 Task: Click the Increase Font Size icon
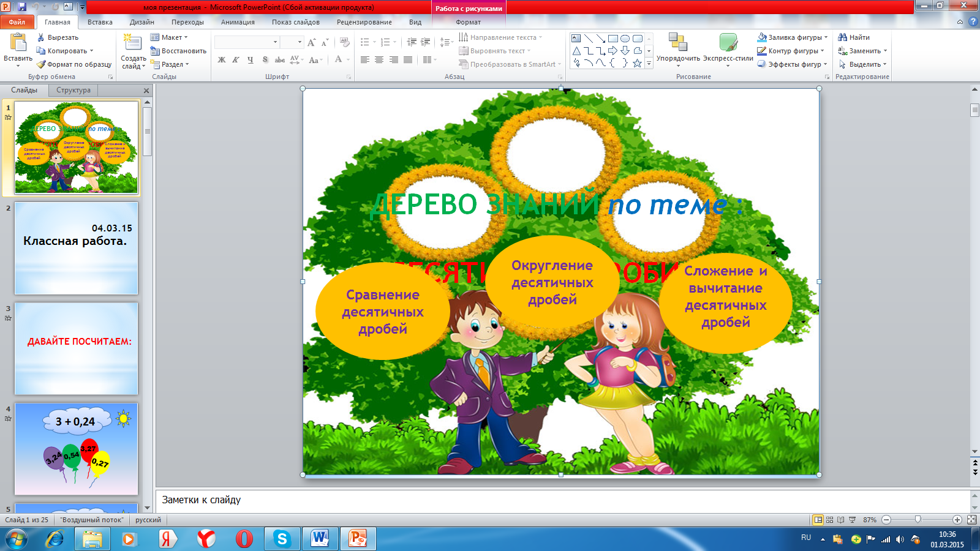312,42
